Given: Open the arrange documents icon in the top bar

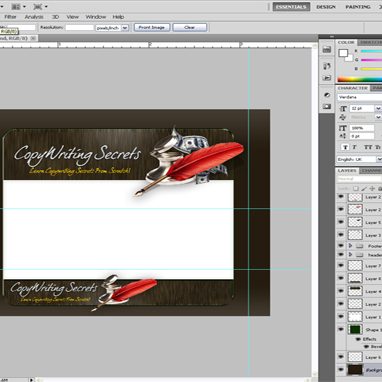Looking at the screenshot, I should click(x=16, y=6).
